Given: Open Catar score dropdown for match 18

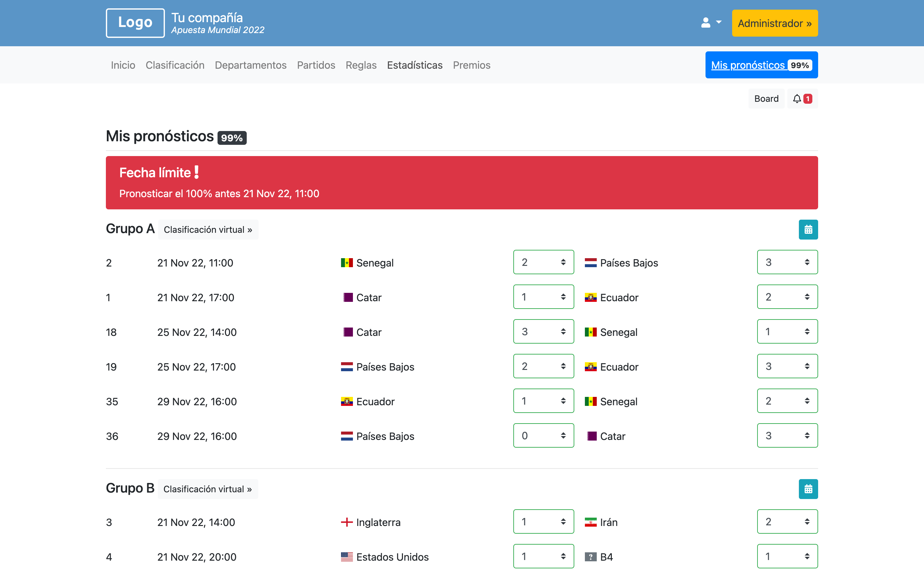Looking at the screenshot, I should (x=543, y=331).
